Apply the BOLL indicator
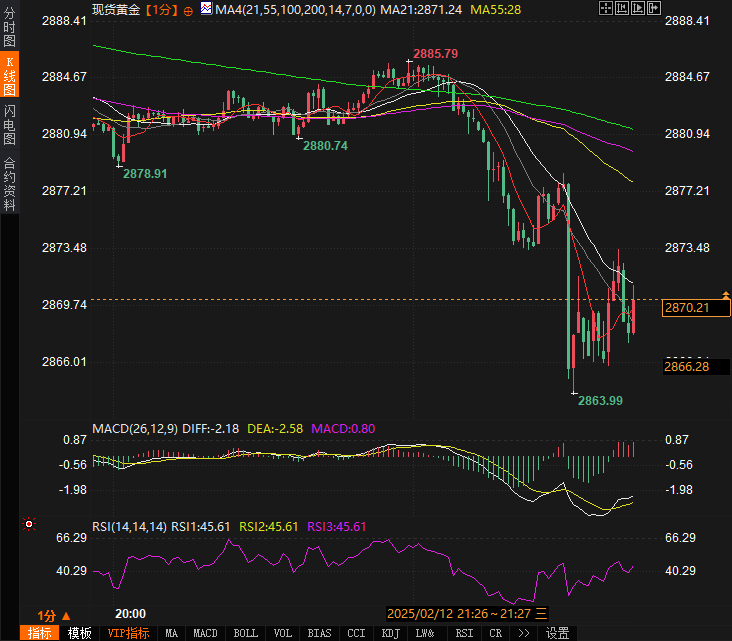Viewport: 732px width, 641px height. 246,633
